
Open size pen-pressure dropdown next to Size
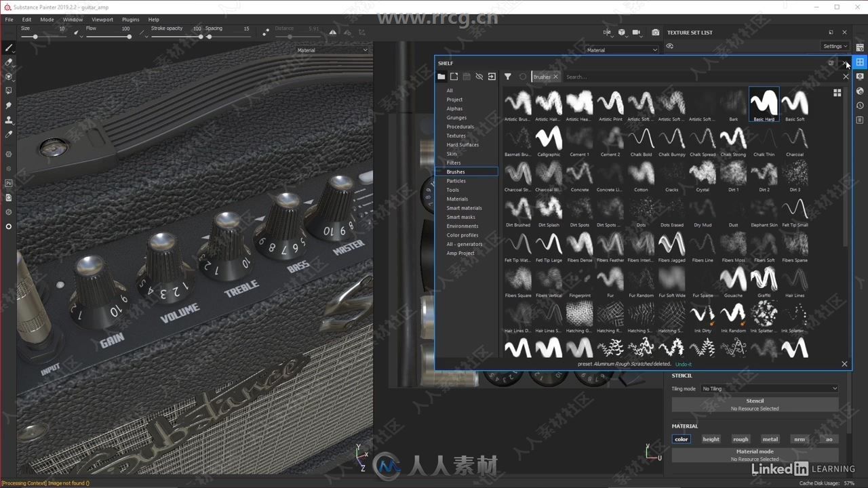[78, 33]
